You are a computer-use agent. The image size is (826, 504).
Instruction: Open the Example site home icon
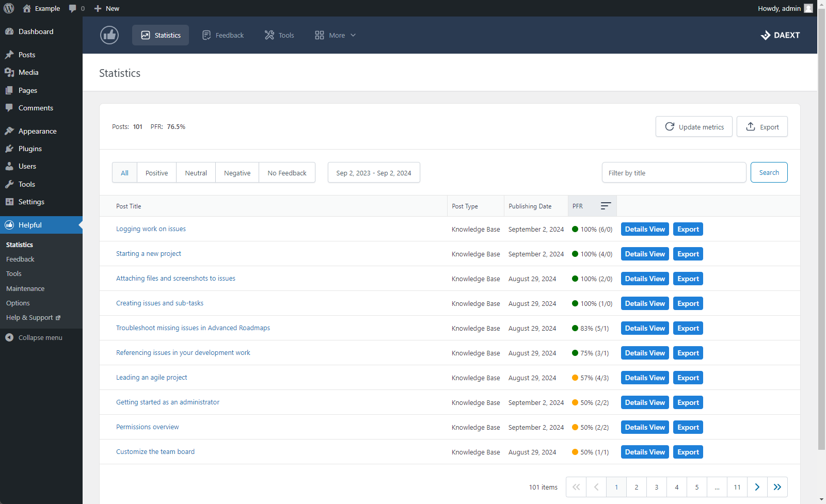click(x=27, y=8)
